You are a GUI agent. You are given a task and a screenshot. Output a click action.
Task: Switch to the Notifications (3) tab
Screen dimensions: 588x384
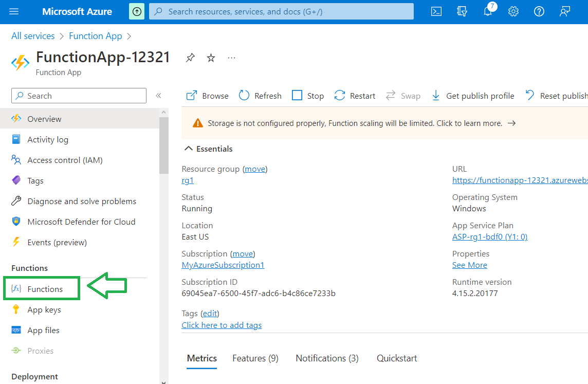pyautogui.click(x=327, y=358)
